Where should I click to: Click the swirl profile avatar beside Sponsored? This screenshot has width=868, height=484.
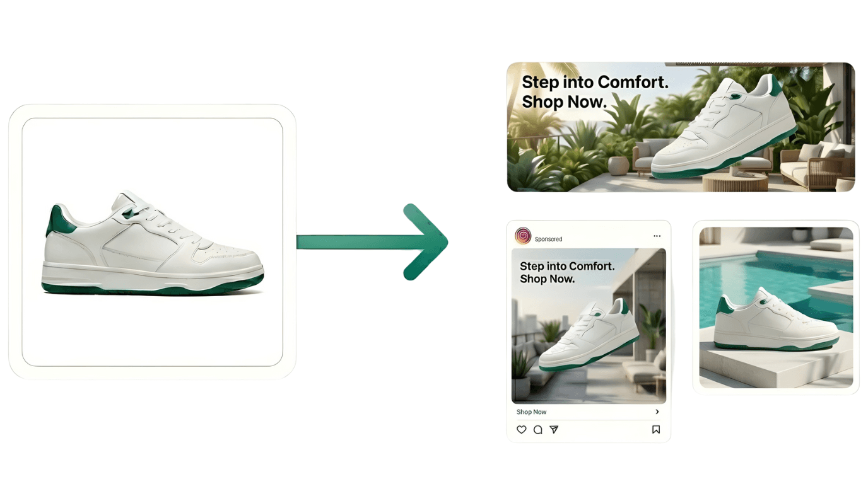coord(523,236)
